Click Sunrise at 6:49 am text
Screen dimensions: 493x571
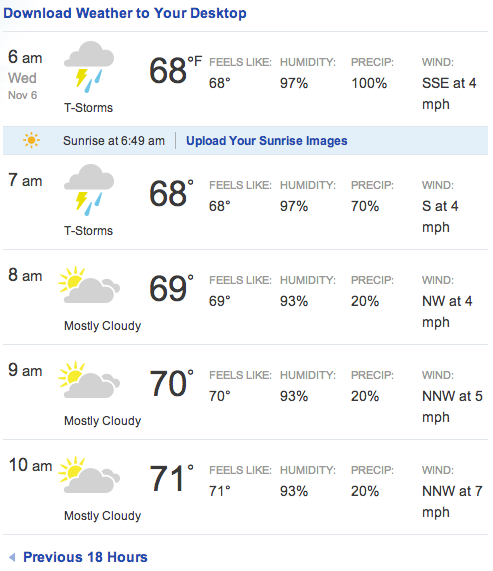coord(114,141)
